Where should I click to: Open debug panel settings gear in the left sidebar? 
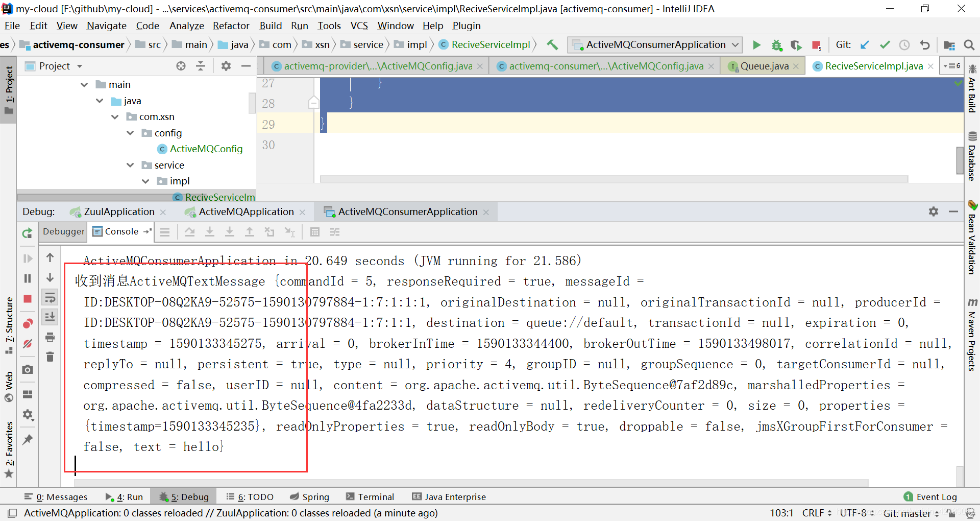[28, 415]
